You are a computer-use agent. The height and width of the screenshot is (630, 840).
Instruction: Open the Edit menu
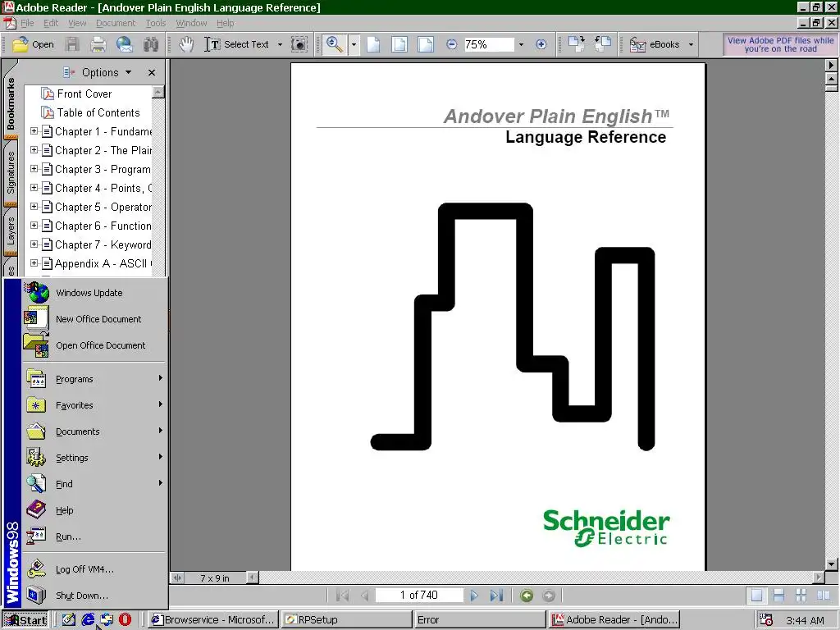pos(51,23)
